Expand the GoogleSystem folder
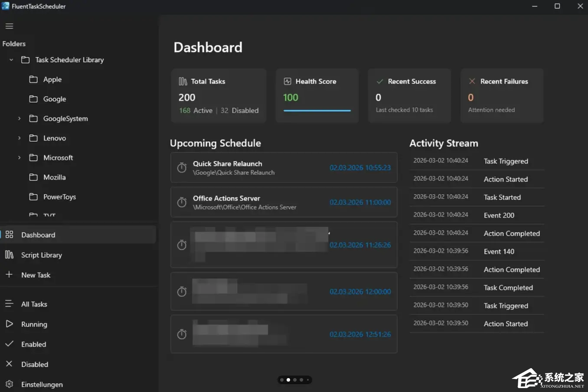Image resolution: width=588 pixels, height=392 pixels. [x=19, y=118]
